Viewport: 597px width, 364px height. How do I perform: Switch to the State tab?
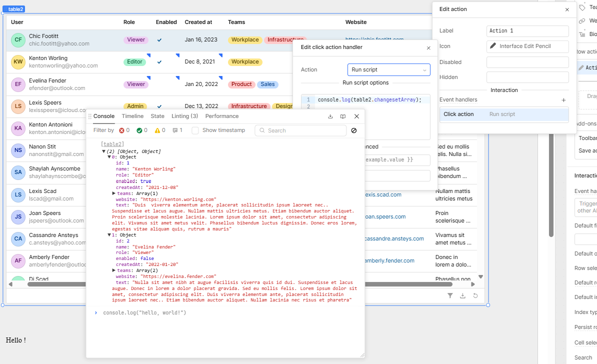157,116
